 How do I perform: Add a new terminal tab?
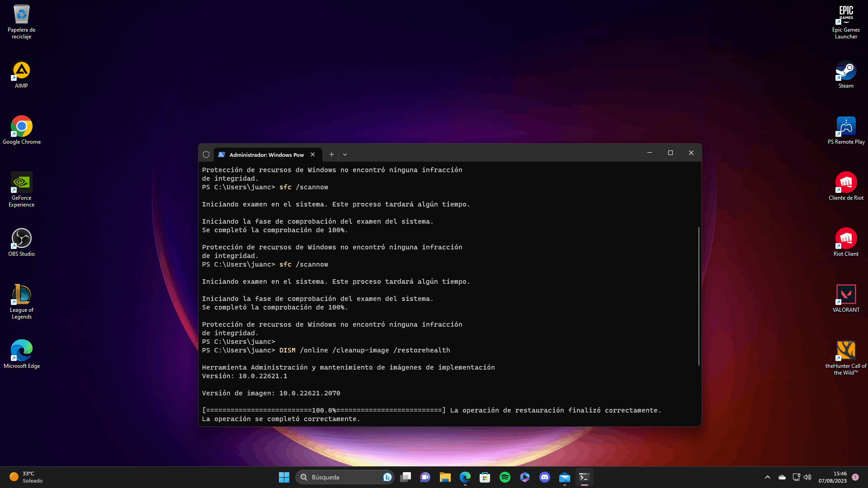[331, 155]
